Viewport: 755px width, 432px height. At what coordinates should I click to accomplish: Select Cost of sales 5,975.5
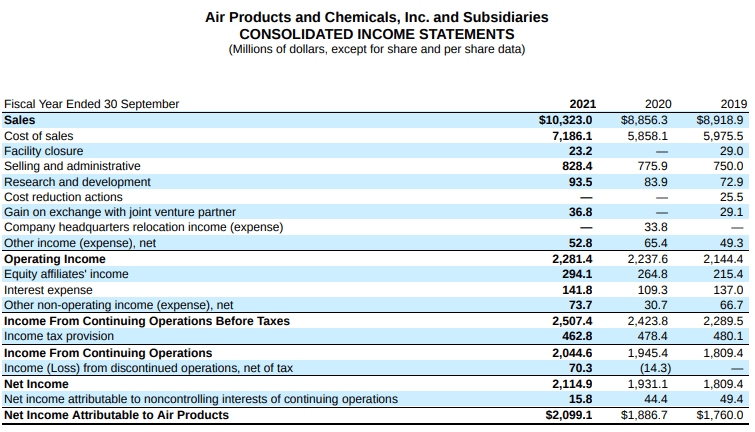723,136
